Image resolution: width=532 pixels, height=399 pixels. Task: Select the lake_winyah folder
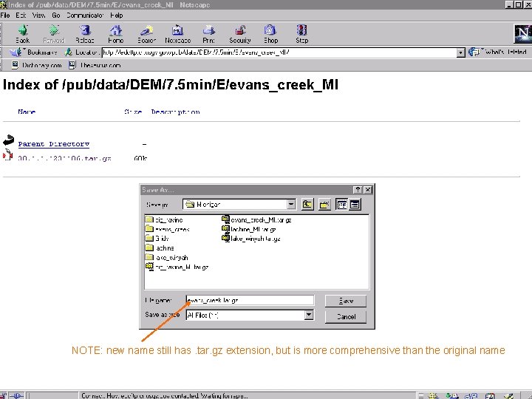coord(166,258)
